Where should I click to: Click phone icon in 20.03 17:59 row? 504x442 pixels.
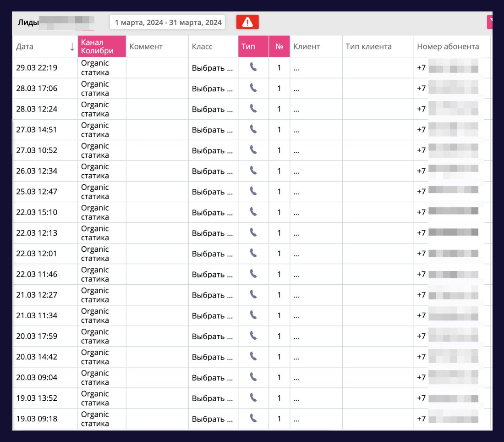(x=253, y=336)
